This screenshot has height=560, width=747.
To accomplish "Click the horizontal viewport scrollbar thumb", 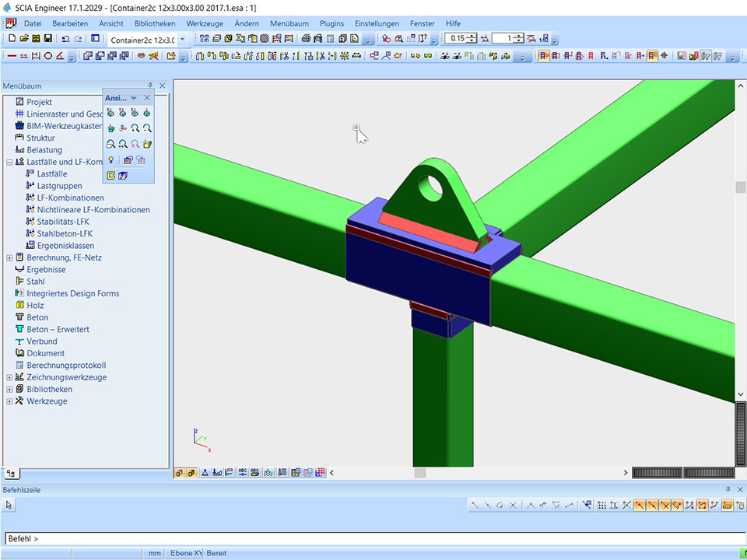I will 419,473.
